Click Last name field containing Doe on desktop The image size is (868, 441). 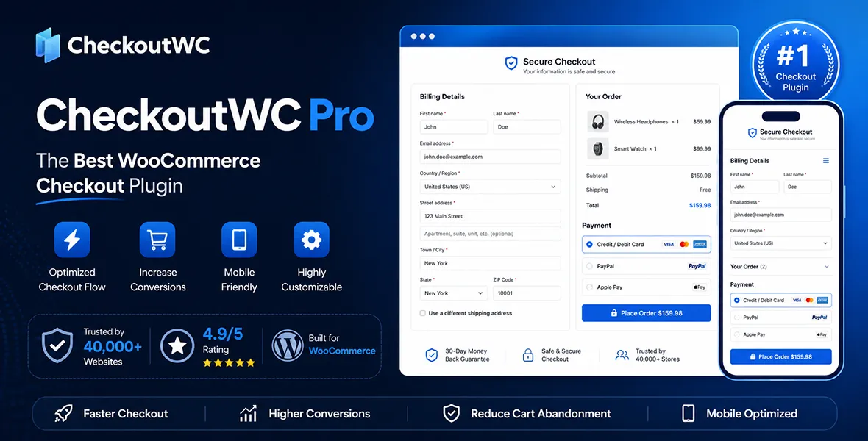pyautogui.click(x=527, y=126)
